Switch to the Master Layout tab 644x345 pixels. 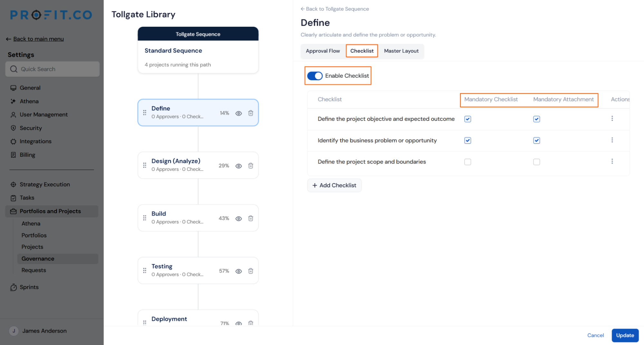(401, 51)
